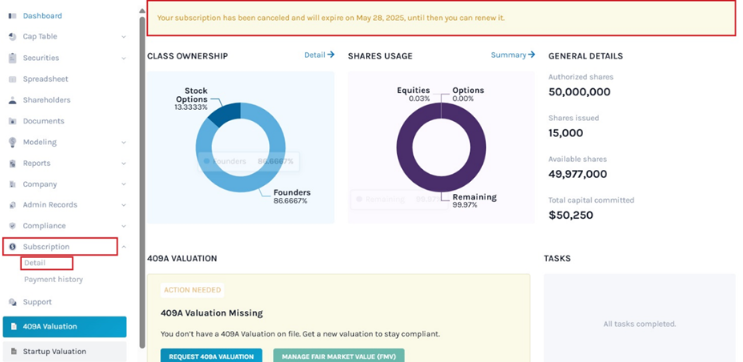Open the Spreadsheet menu item
The height and width of the screenshot is (362, 743).
45,79
